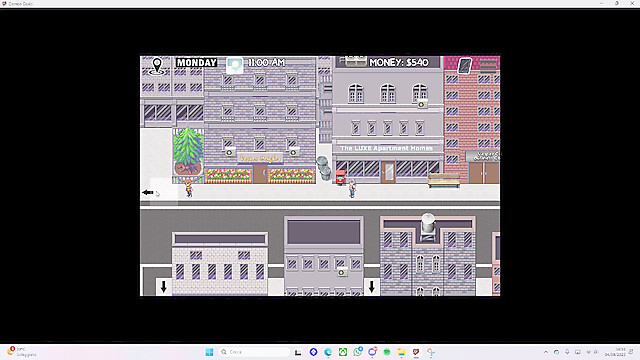Click The LUXE Apartment Homes sign
The image size is (640, 360).
[x=387, y=148]
